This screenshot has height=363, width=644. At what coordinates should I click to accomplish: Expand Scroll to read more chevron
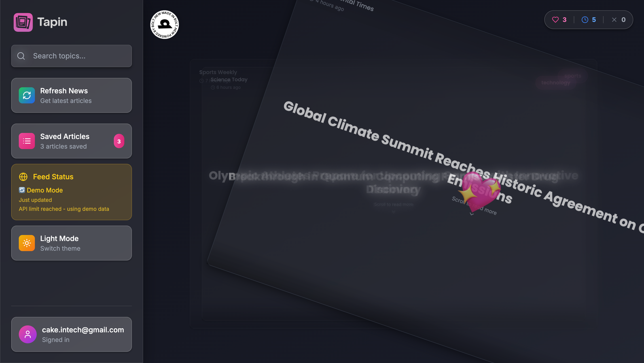[472, 214]
